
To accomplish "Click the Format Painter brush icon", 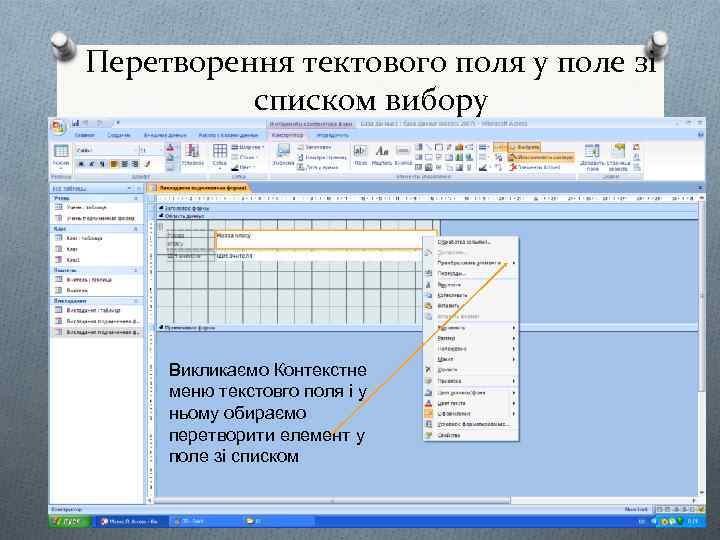I will pyautogui.click(x=148, y=164).
